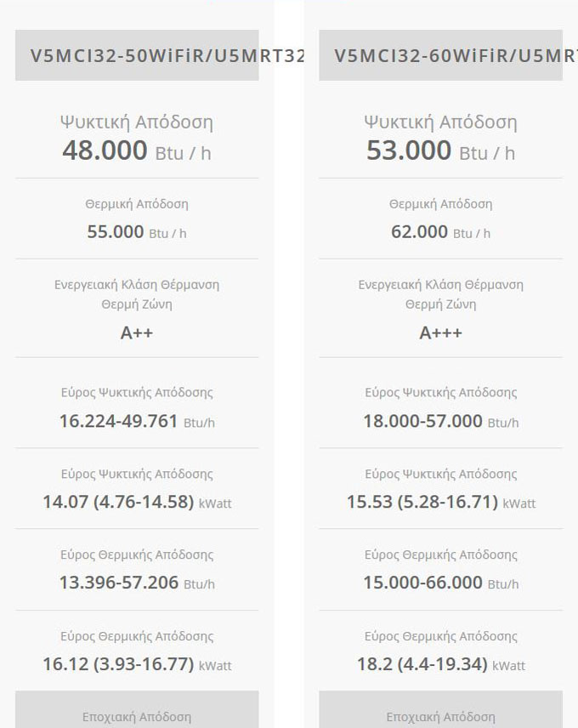Viewport: 578px width, 728px height.
Task: Click the A+++ energy class rating
Action: (x=440, y=333)
